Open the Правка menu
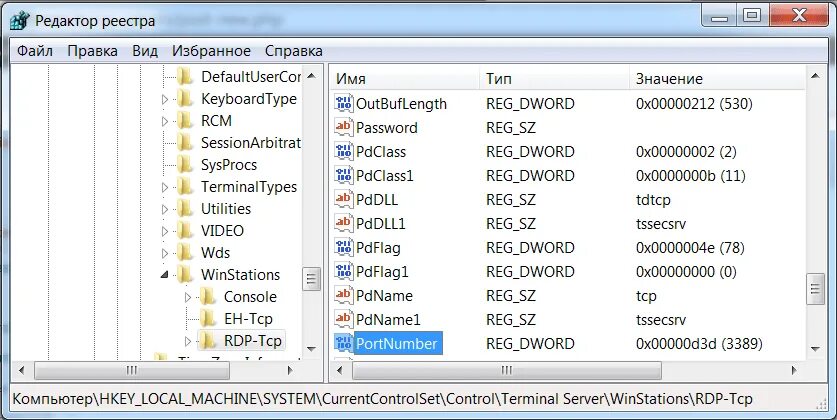This screenshot has width=837, height=420. point(92,51)
